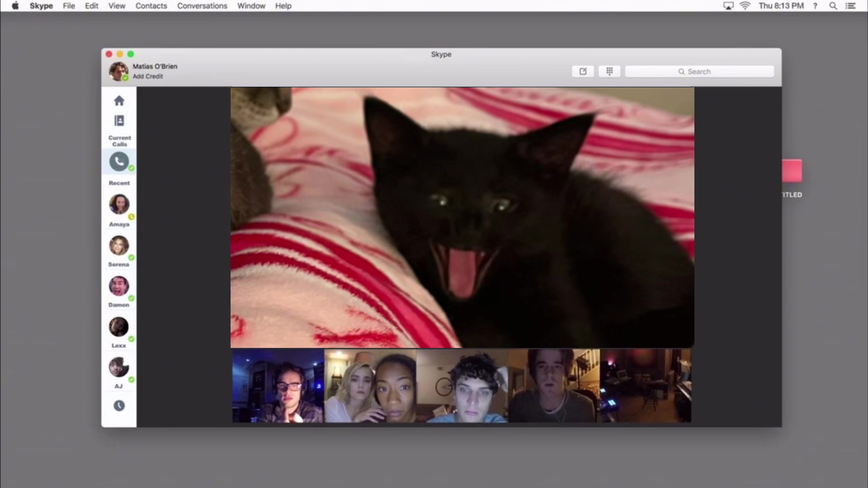
Task: Select the curly-haired man video thumbnail
Action: tap(462, 385)
